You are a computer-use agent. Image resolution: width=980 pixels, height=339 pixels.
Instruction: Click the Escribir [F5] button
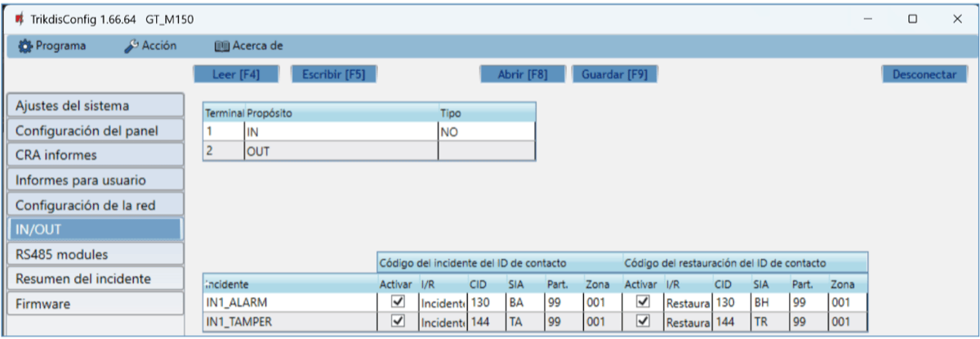[x=333, y=74]
